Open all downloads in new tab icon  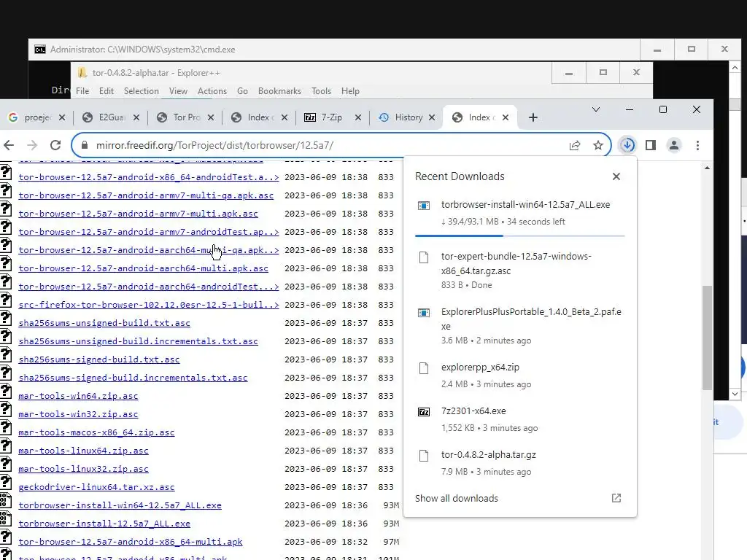tap(616, 498)
